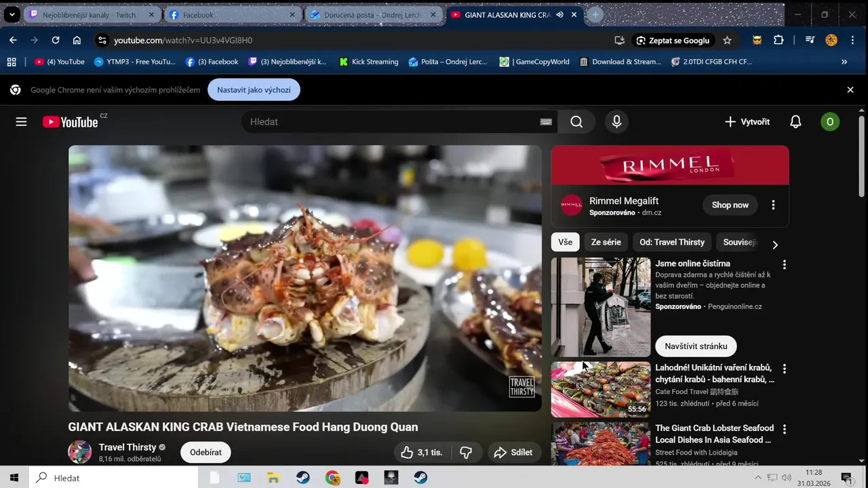Select the Vše filter chip
868x488 pixels.
(x=565, y=242)
